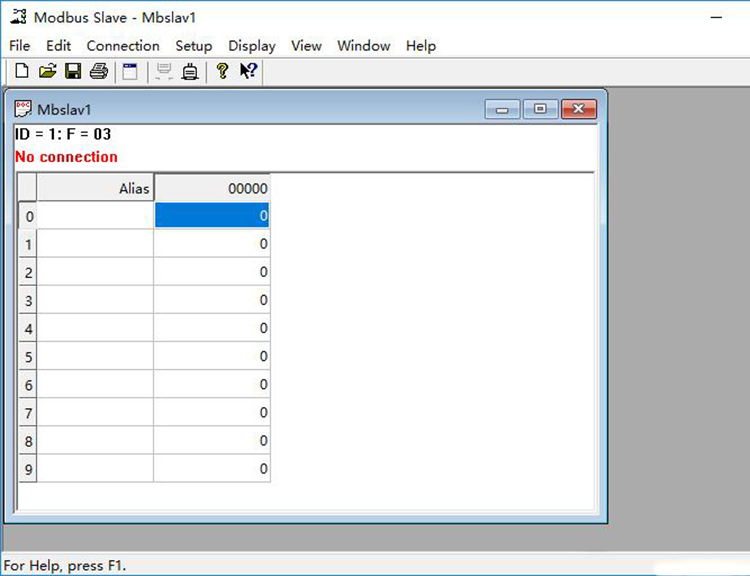Select the value cell in row 2
This screenshot has width=750, height=576.
coord(212,271)
